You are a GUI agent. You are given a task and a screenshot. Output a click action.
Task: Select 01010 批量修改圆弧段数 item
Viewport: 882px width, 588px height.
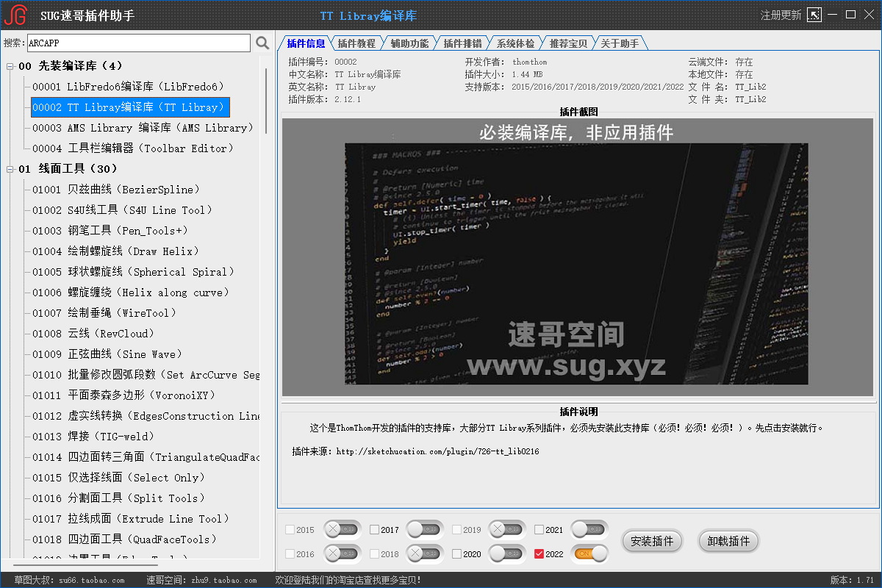point(146,375)
